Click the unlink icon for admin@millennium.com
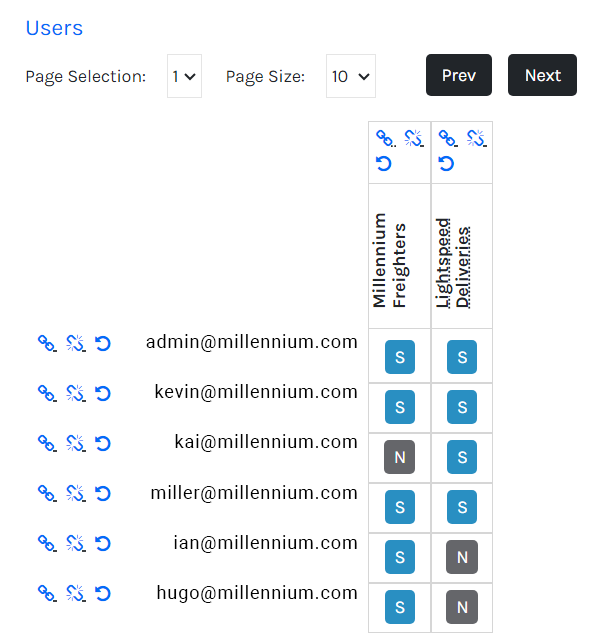600x644 pixels. coord(76,343)
